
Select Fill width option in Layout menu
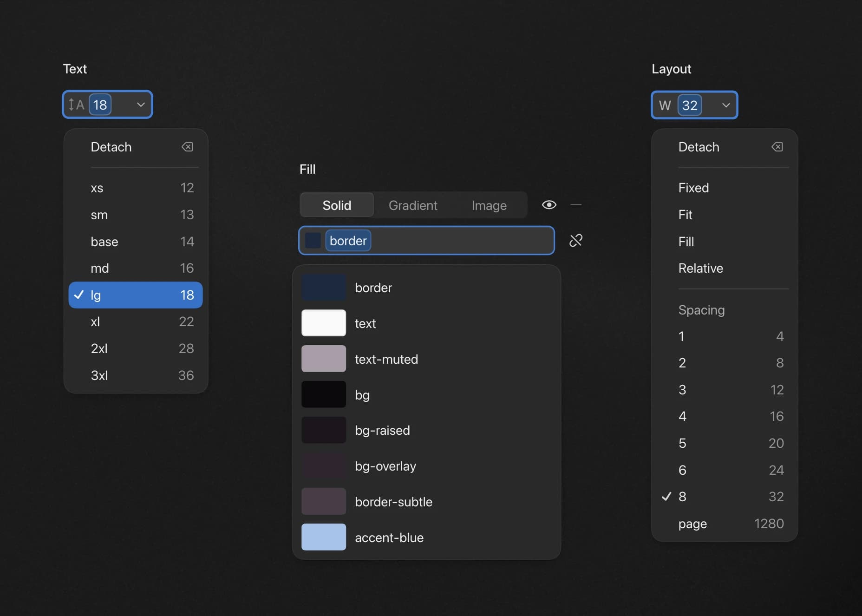[x=725, y=242]
